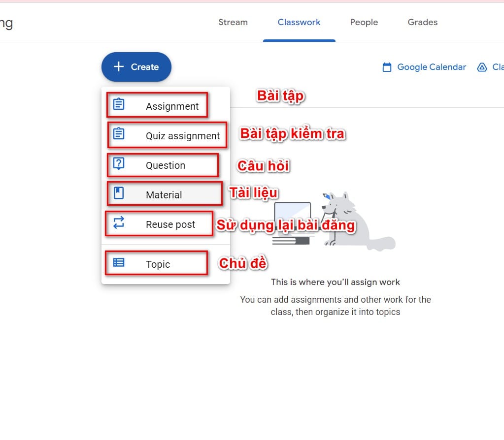This screenshot has height=440, width=504.
Task: Switch to the Stream tab
Action: coord(233,22)
